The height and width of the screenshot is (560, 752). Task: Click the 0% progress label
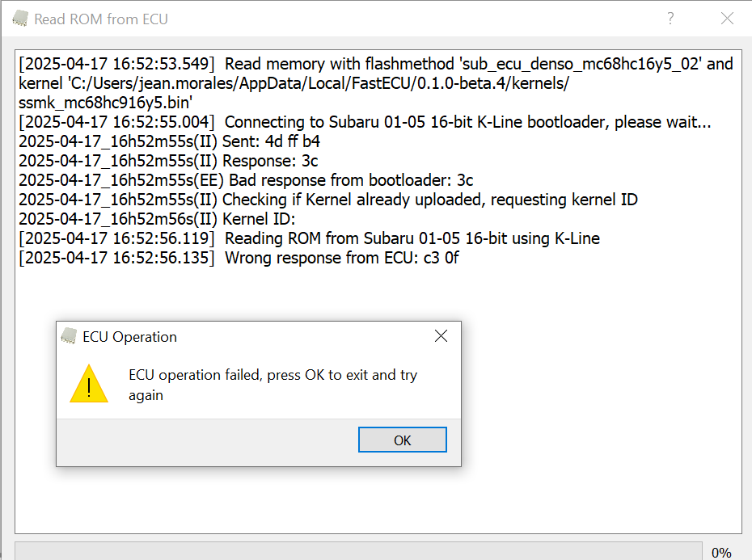(721, 553)
